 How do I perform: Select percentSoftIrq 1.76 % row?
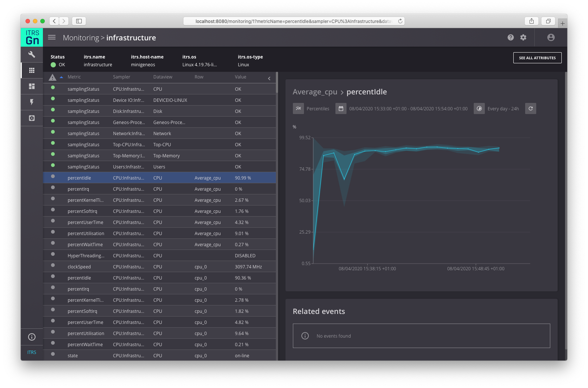(x=159, y=211)
